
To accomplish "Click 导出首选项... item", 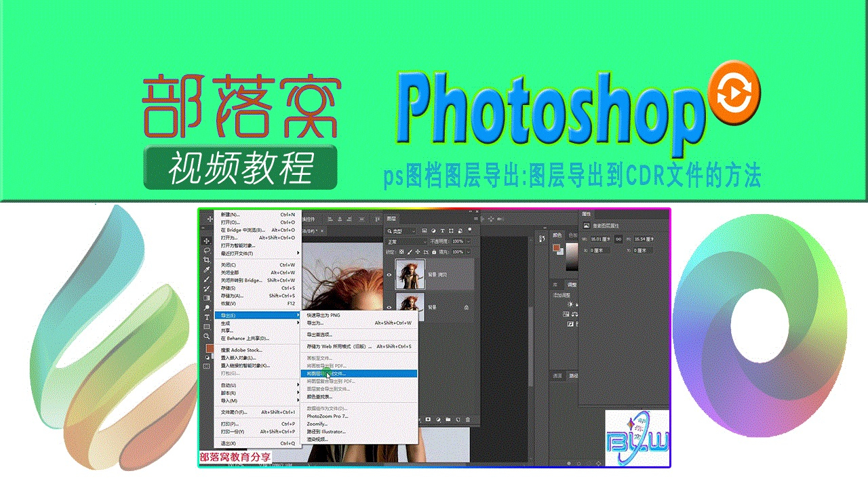I will pyautogui.click(x=359, y=334).
